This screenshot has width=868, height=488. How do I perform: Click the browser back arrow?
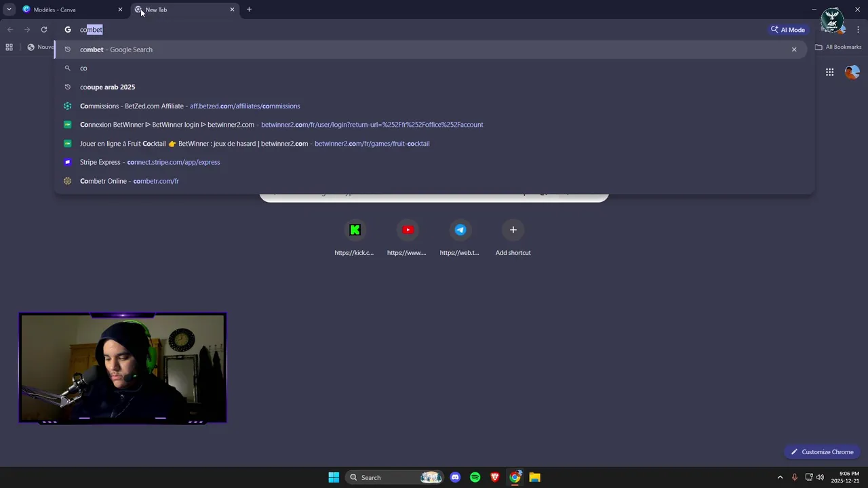point(10,30)
